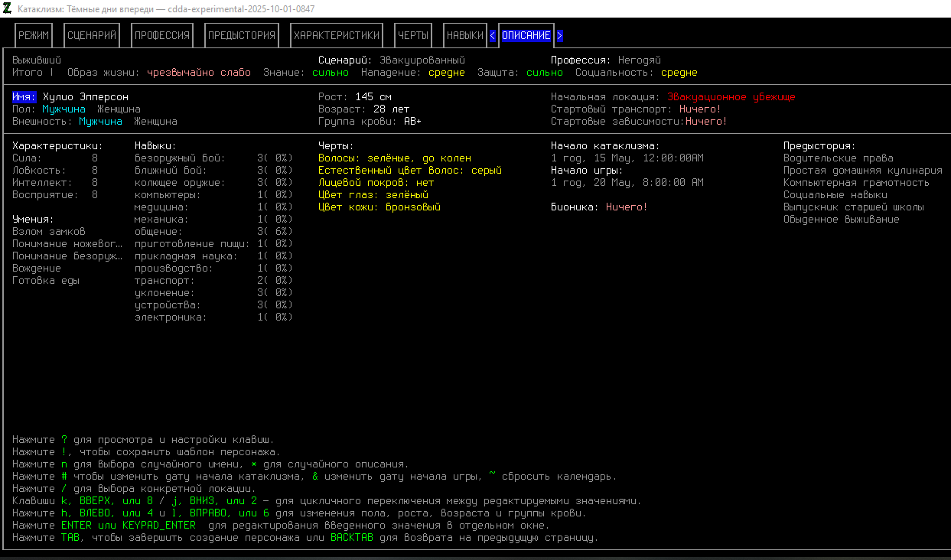951x560 pixels.
Task: Click the Ловкость stat row
Action: click(55, 171)
